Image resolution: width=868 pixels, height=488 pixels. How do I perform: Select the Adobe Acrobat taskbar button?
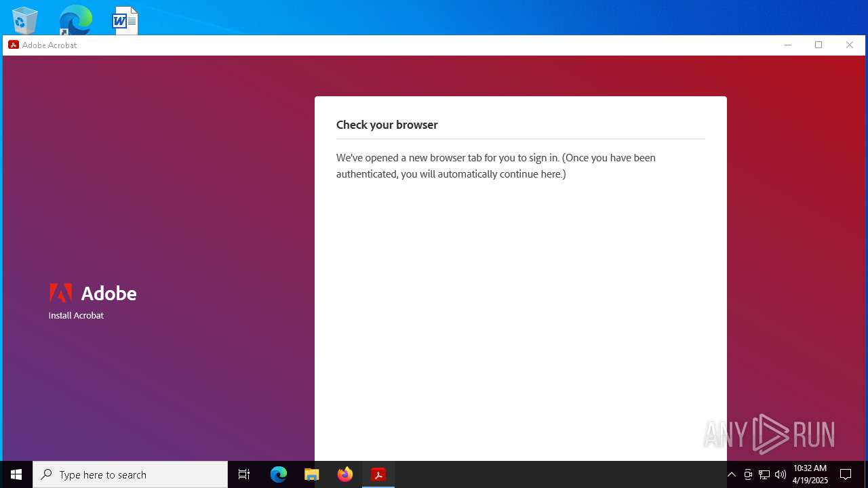pos(378,474)
